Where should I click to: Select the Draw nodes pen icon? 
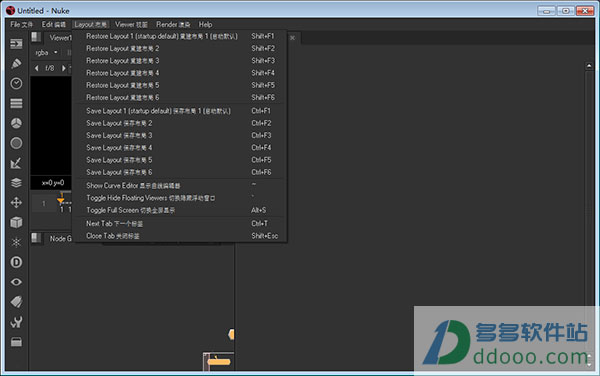16,63
